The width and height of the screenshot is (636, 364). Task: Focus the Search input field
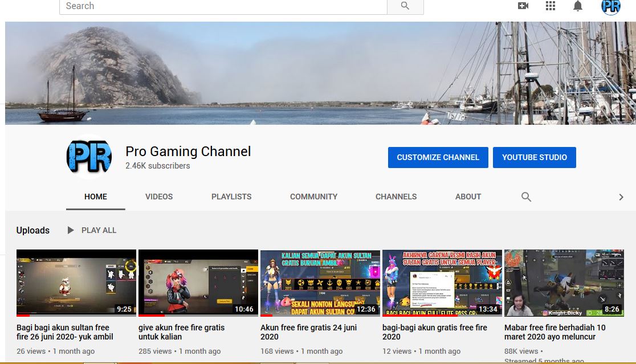[223, 6]
